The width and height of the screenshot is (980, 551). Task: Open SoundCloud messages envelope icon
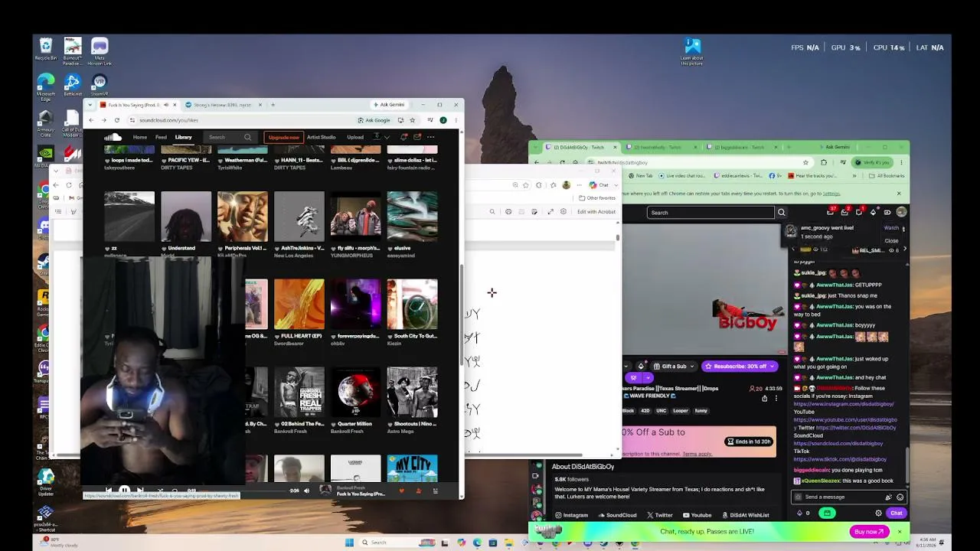point(417,137)
